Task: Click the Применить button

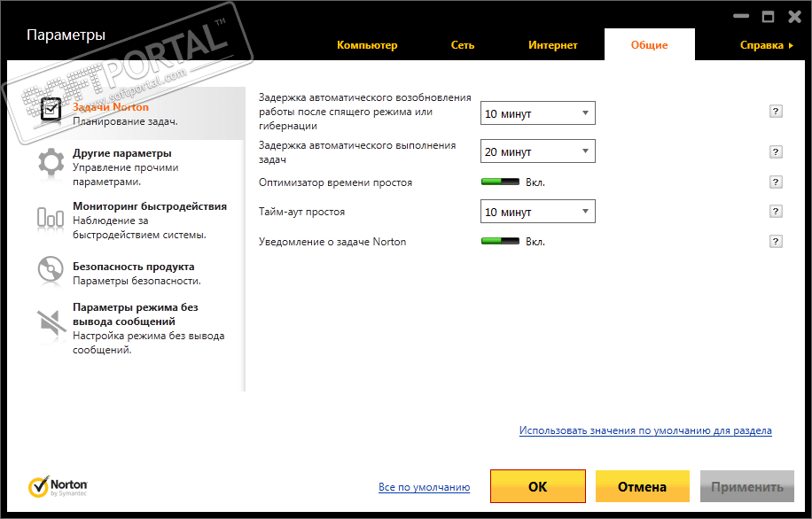Action: (x=746, y=486)
